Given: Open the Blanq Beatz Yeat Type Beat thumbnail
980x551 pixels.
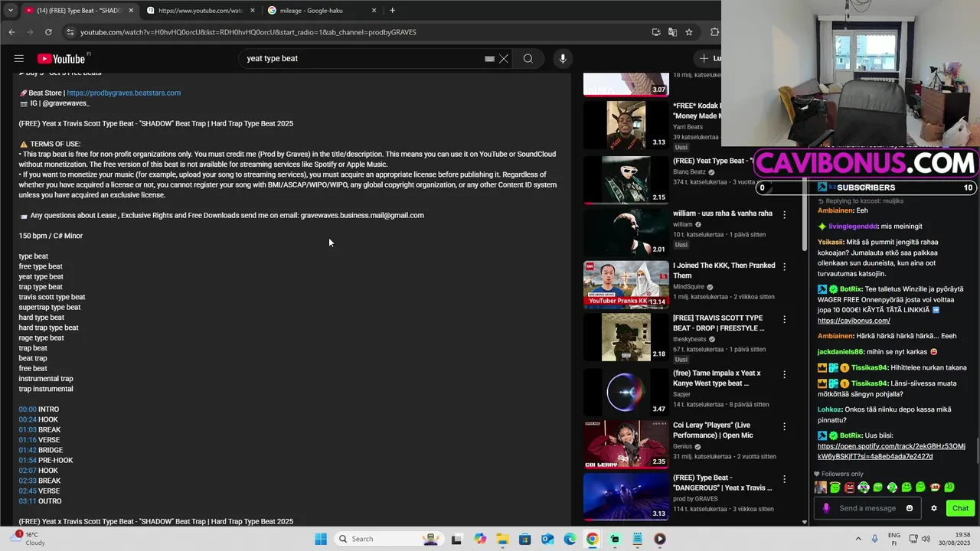Looking at the screenshot, I should tap(626, 180).
